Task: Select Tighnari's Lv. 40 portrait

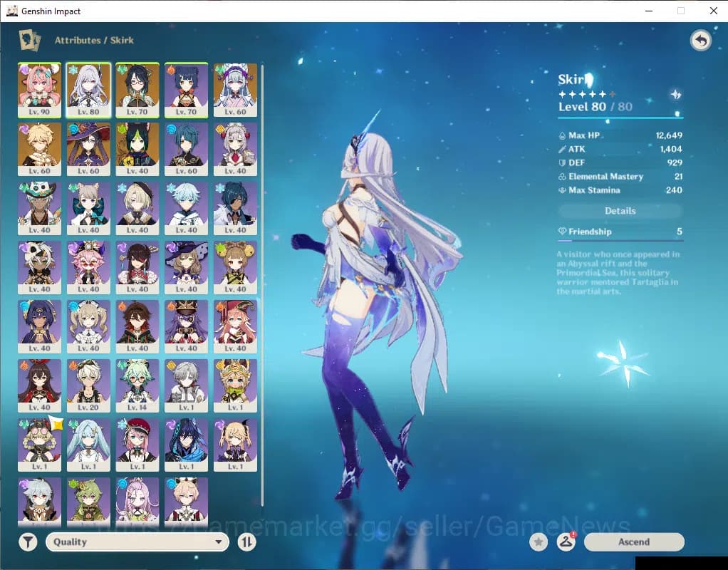Action: click(137, 149)
